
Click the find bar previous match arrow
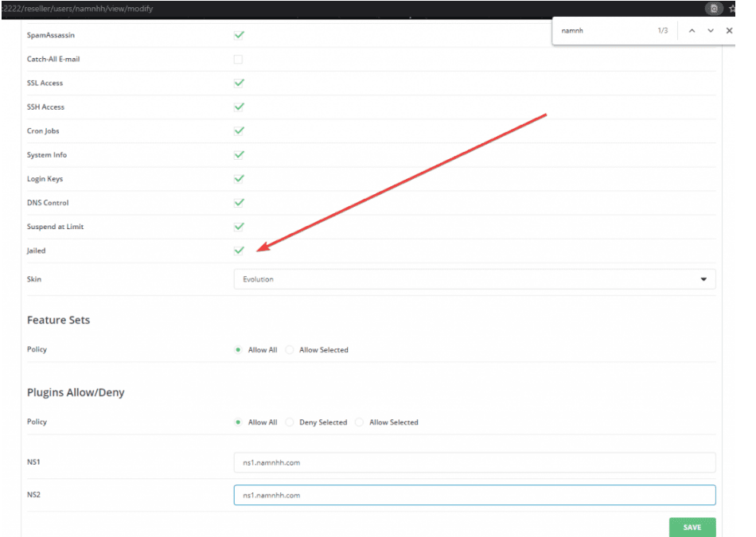coord(692,30)
